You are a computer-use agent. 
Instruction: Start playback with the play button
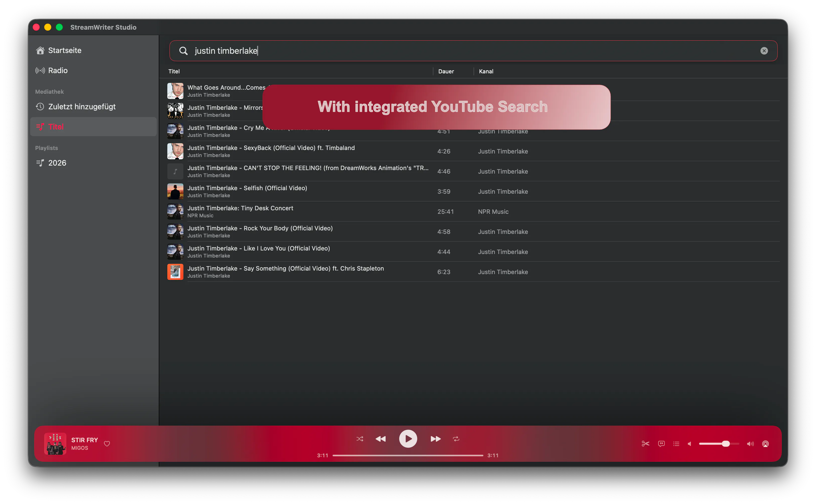[408, 439]
